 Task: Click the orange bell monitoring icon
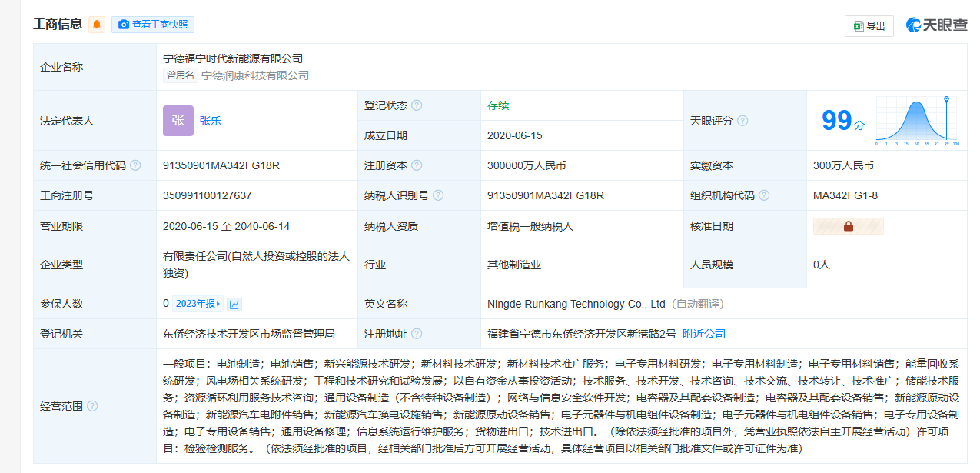(97, 25)
